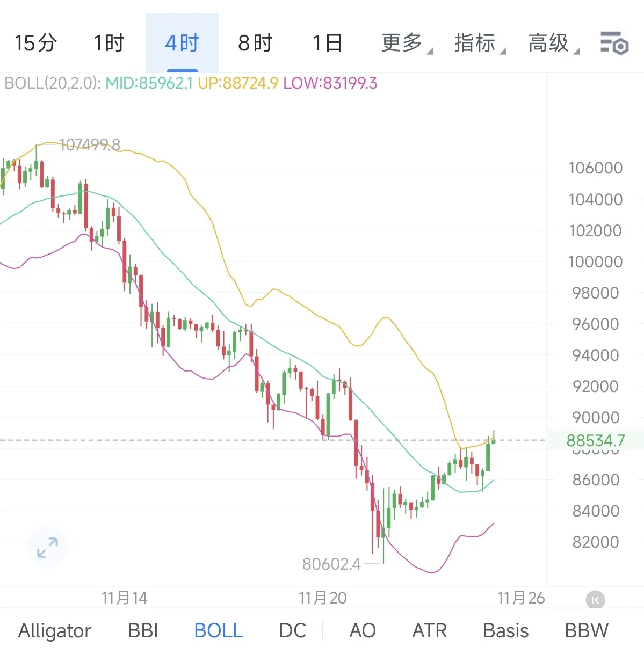Click the 92000 price axis label

click(x=596, y=386)
